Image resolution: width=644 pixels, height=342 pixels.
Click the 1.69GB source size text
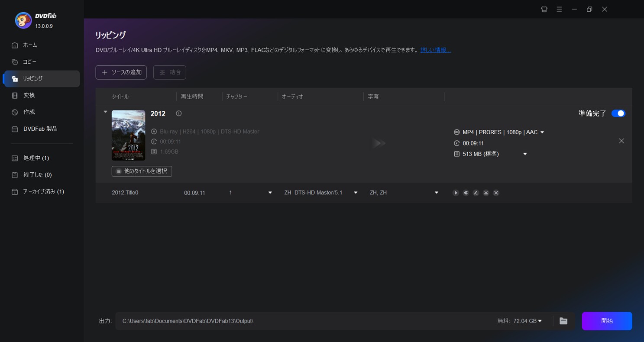pos(169,152)
